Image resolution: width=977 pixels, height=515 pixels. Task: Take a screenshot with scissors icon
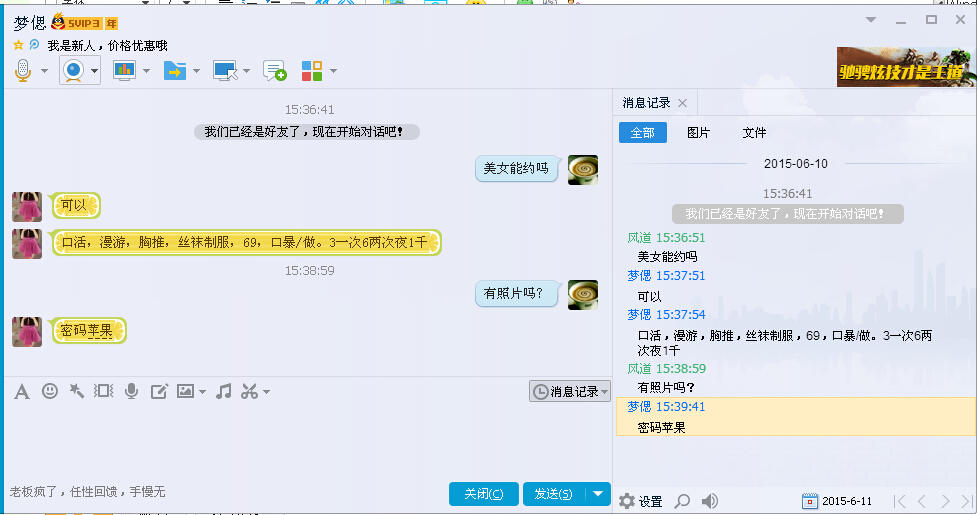(249, 391)
